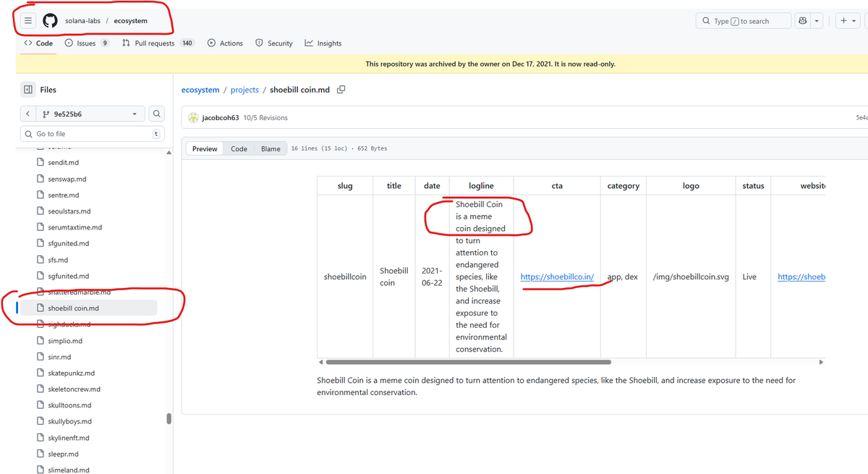The height and width of the screenshot is (474, 868).
Task: Open sfgunited.md in file tree
Action: pos(68,244)
